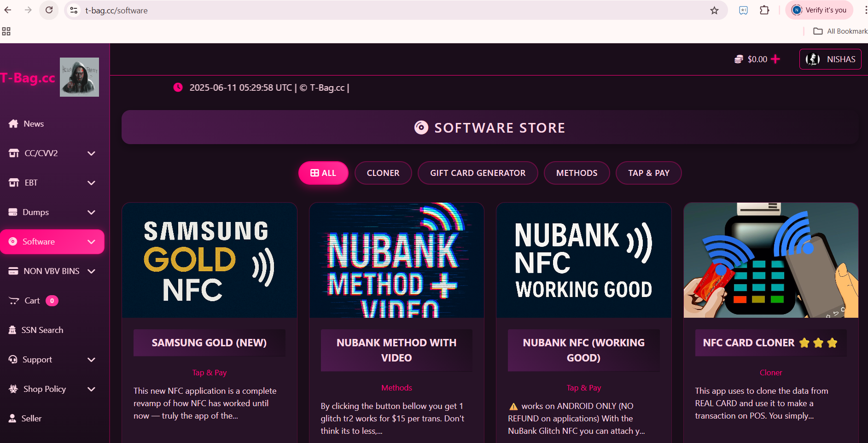Click the shop icon beside CC/CVV2
Screen dimensions: 868x443
coord(14,153)
